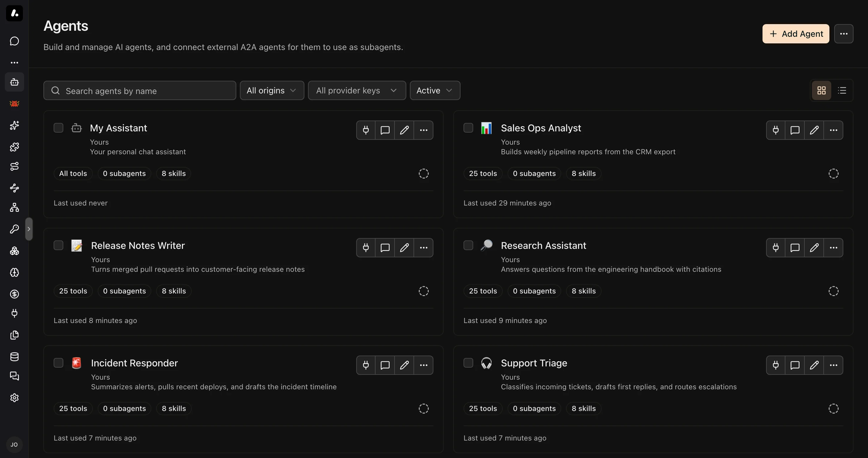Click 0 subagents badge on Incident Responder
Viewport: 868px width, 458px height.
[x=124, y=409]
